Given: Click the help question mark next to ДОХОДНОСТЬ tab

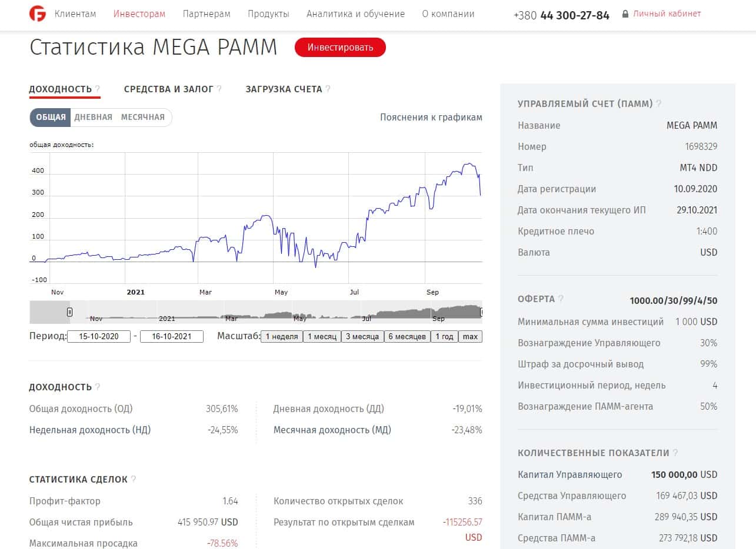Looking at the screenshot, I should (98, 89).
